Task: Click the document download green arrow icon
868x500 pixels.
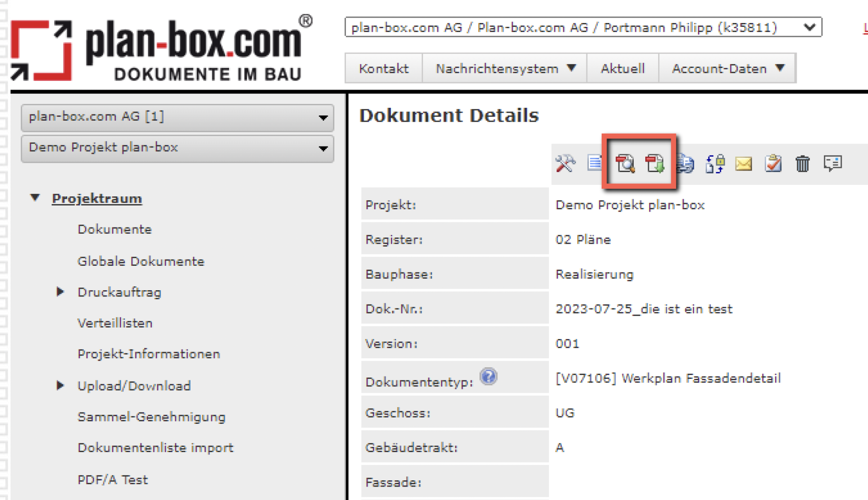Action: pos(654,164)
